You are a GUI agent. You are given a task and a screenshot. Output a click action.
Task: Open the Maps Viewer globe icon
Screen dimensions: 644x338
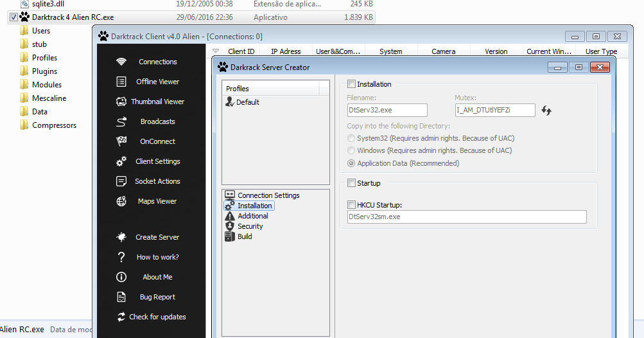pyautogui.click(x=121, y=202)
